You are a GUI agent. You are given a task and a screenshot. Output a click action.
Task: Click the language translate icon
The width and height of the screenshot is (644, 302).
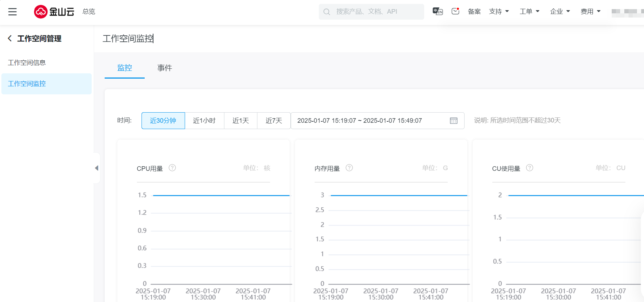pyautogui.click(x=438, y=11)
